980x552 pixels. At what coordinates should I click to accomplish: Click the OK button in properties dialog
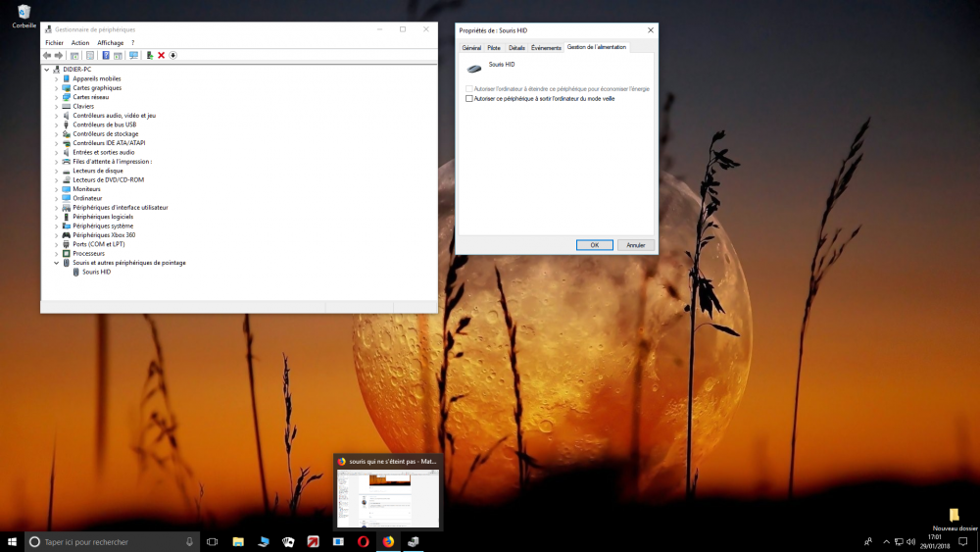(594, 245)
